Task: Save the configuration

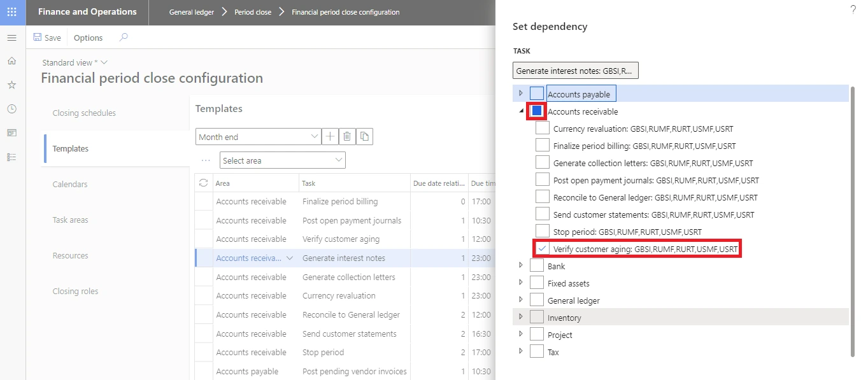Action: tap(47, 38)
